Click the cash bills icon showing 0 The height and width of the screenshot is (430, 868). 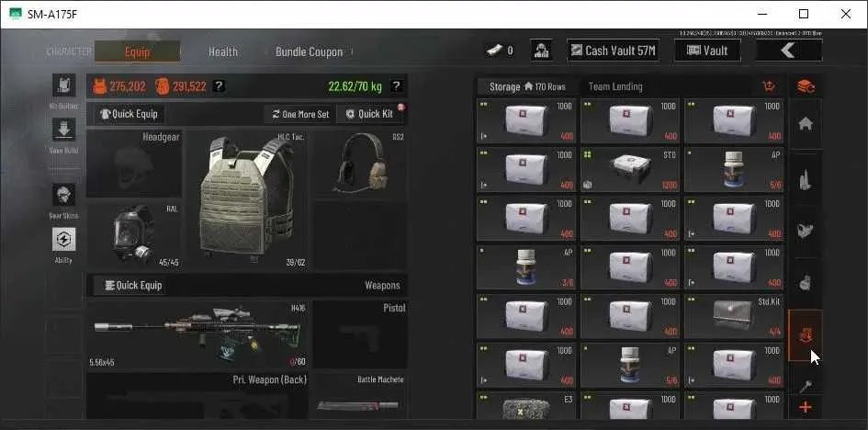click(x=494, y=51)
